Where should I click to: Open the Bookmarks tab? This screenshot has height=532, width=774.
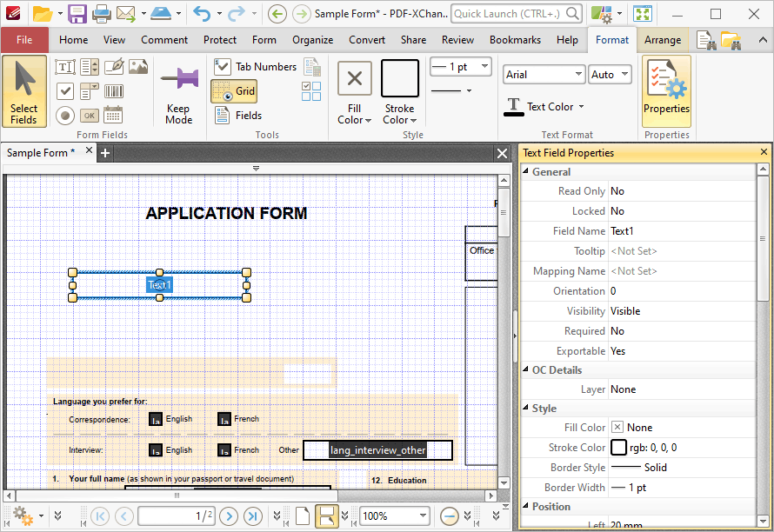click(515, 40)
